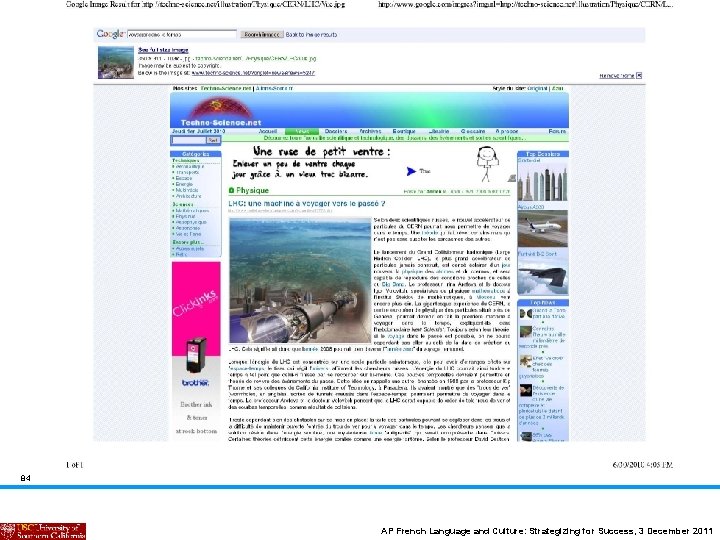Viewport: 720px width, 540px height.
Task: Open the A propos menu item
Action: coord(506,131)
